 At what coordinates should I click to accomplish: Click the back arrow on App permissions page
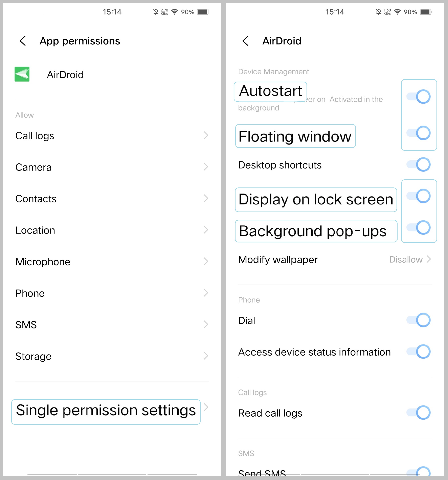coord(23,41)
